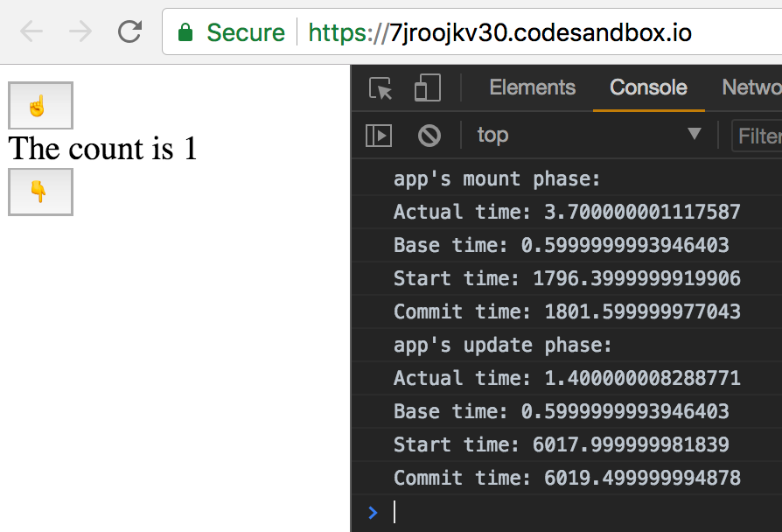
Task: Select the inspect element cursor tool
Action: (378, 87)
